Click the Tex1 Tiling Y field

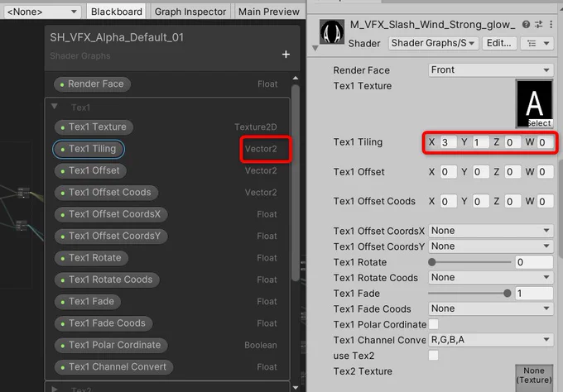480,142
